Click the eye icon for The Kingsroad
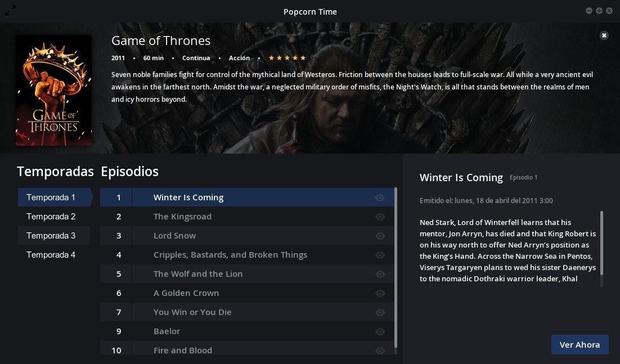 click(x=380, y=217)
